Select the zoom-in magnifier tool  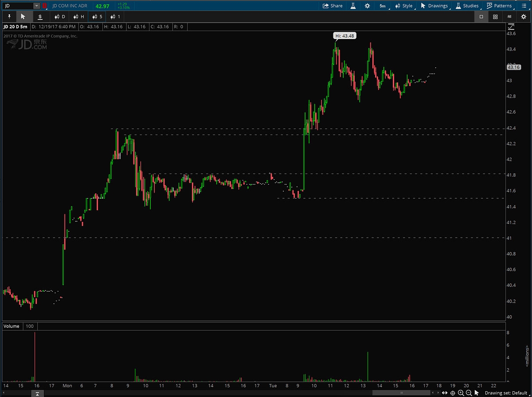tap(460, 393)
